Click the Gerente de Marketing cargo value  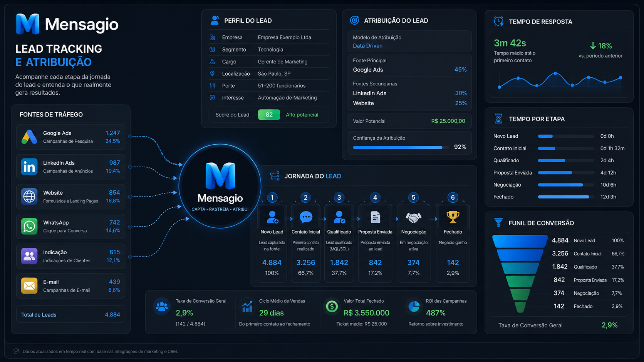[x=282, y=62]
